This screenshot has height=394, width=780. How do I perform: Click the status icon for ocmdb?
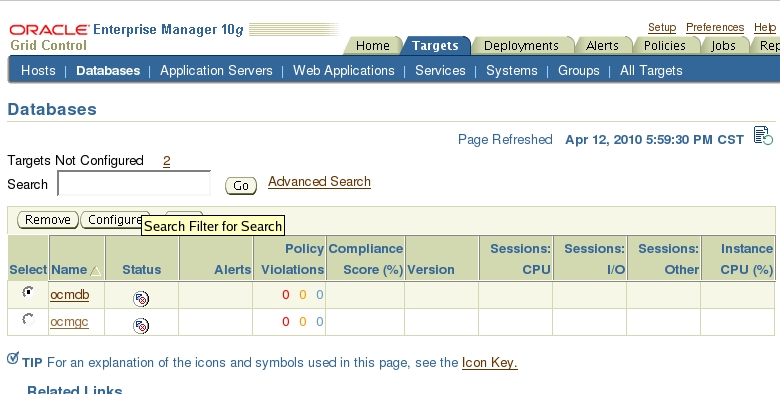[141, 298]
